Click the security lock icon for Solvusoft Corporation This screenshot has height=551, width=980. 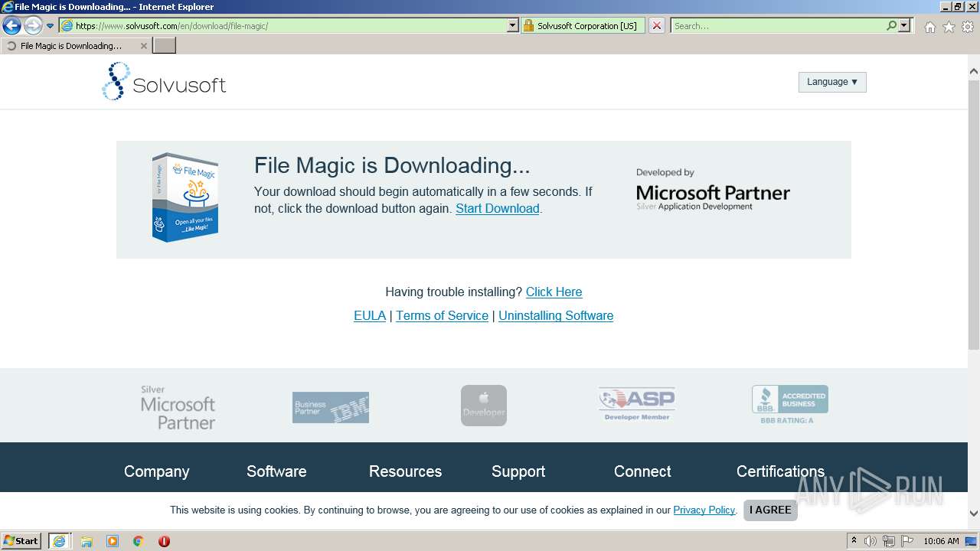click(528, 25)
